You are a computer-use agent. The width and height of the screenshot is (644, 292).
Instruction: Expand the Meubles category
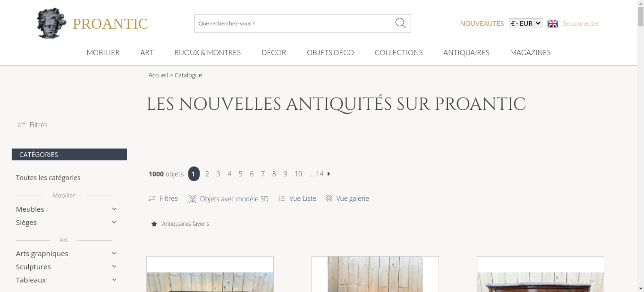[x=114, y=209]
